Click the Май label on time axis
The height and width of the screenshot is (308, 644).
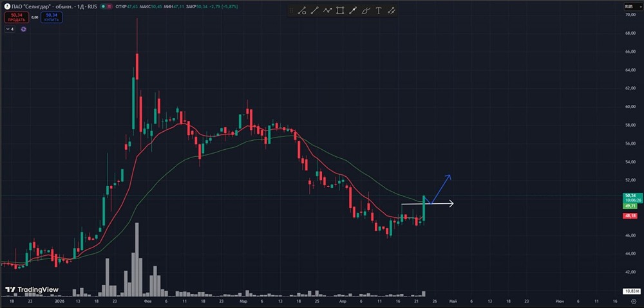point(453,302)
